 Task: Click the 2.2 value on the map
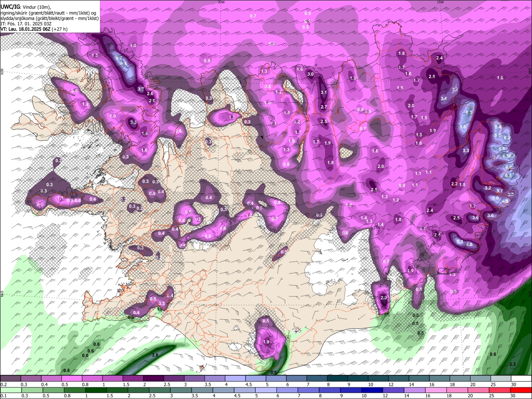coord(454,184)
